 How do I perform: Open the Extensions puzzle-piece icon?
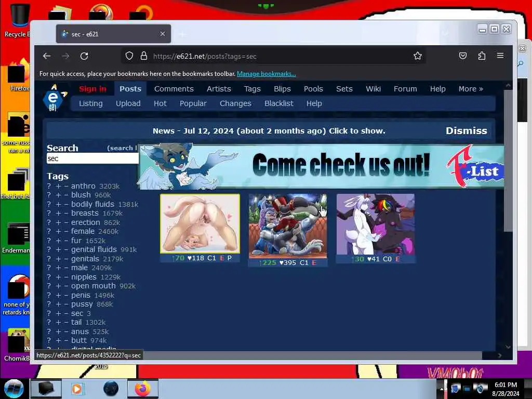[x=482, y=56]
